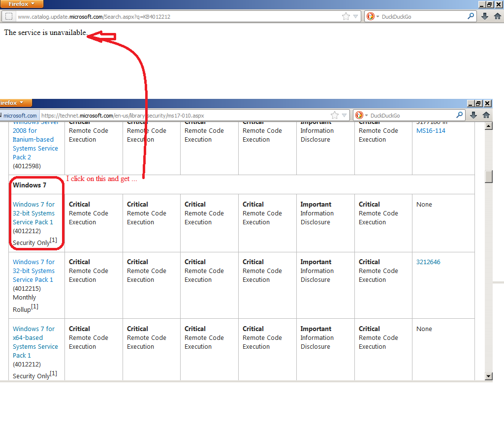Click the Home icon in the technet window
Image resolution: width=504 pixels, height=425 pixels.
(486, 115)
